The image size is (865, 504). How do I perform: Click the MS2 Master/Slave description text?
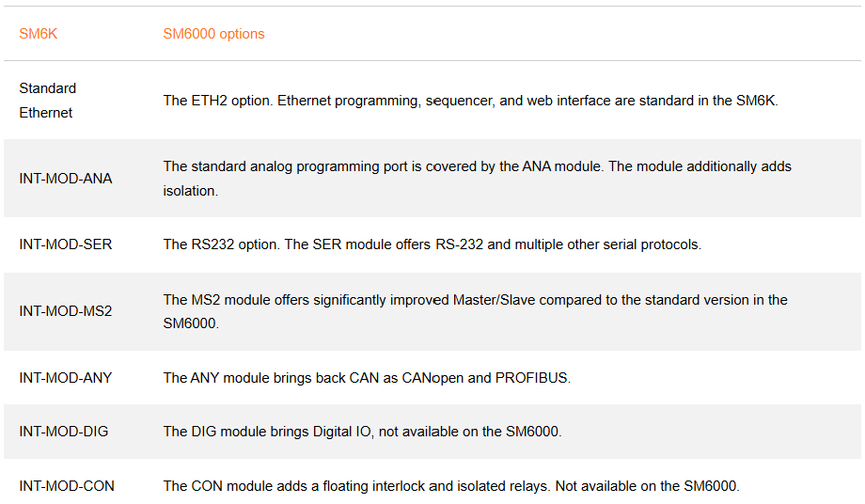coord(475,300)
